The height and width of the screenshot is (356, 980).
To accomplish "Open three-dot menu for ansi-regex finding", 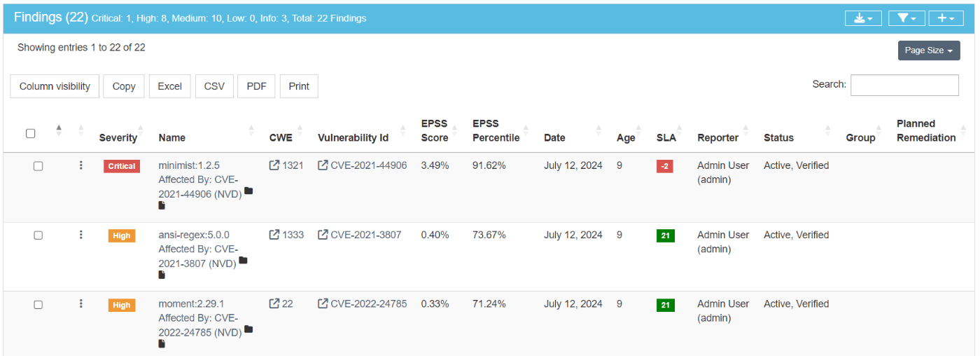I will [x=81, y=235].
